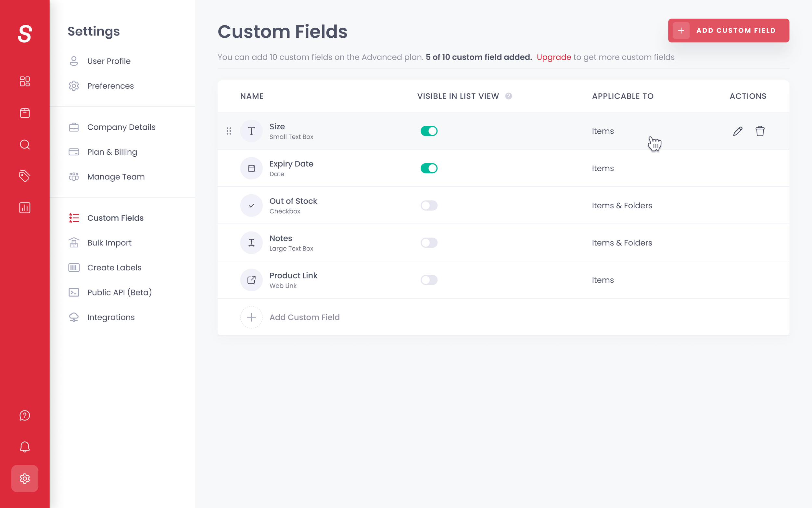Click the notifications bell icon
This screenshot has width=812, height=508.
25,447
